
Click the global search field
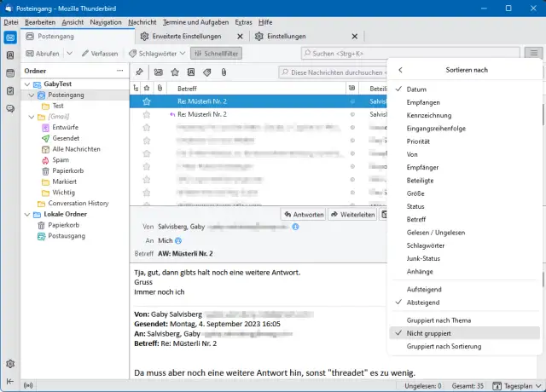coord(409,54)
